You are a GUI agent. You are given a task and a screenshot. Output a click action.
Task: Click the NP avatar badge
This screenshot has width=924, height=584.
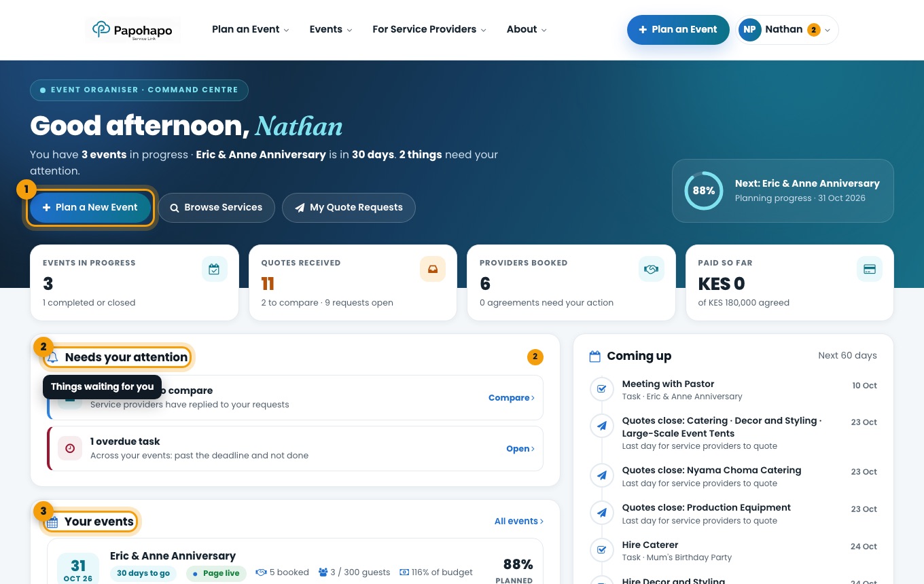click(750, 30)
